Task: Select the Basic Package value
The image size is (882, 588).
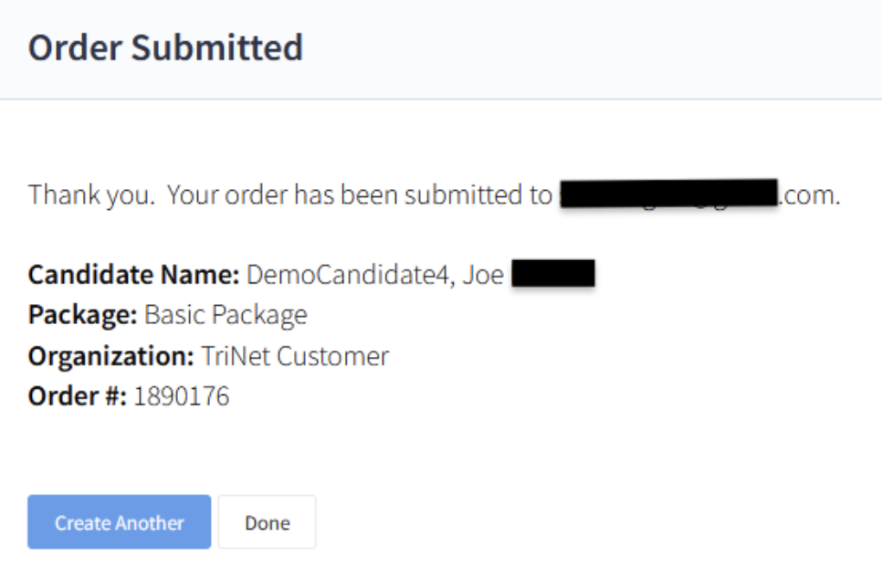Action: pos(226,315)
